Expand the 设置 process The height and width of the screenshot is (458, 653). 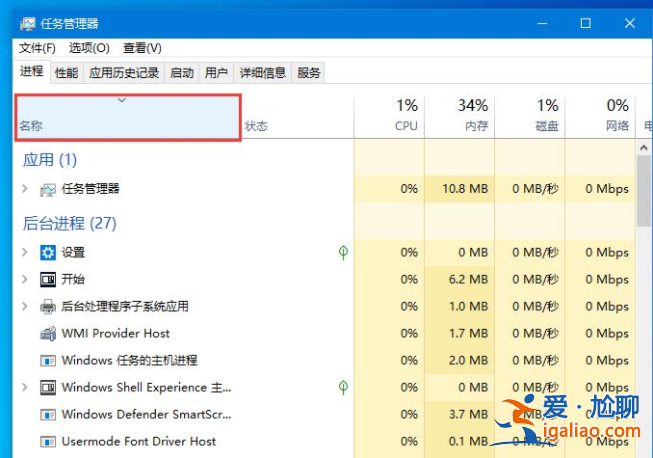tap(25, 252)
